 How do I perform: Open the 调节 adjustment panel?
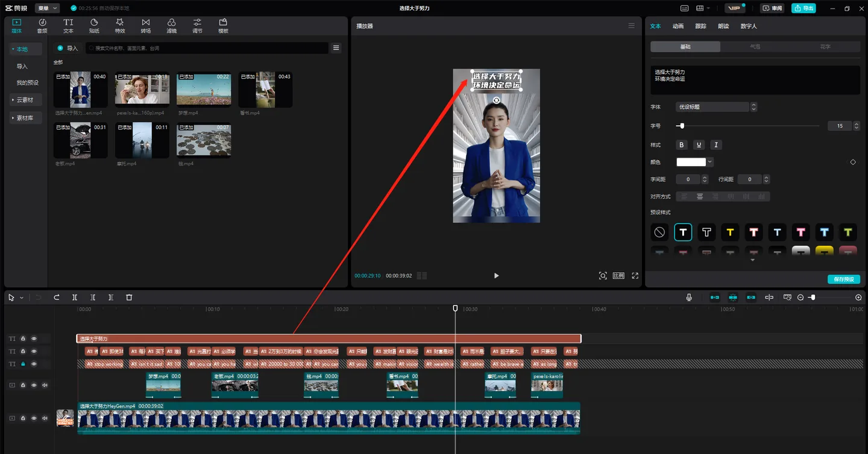click(197, 26)
